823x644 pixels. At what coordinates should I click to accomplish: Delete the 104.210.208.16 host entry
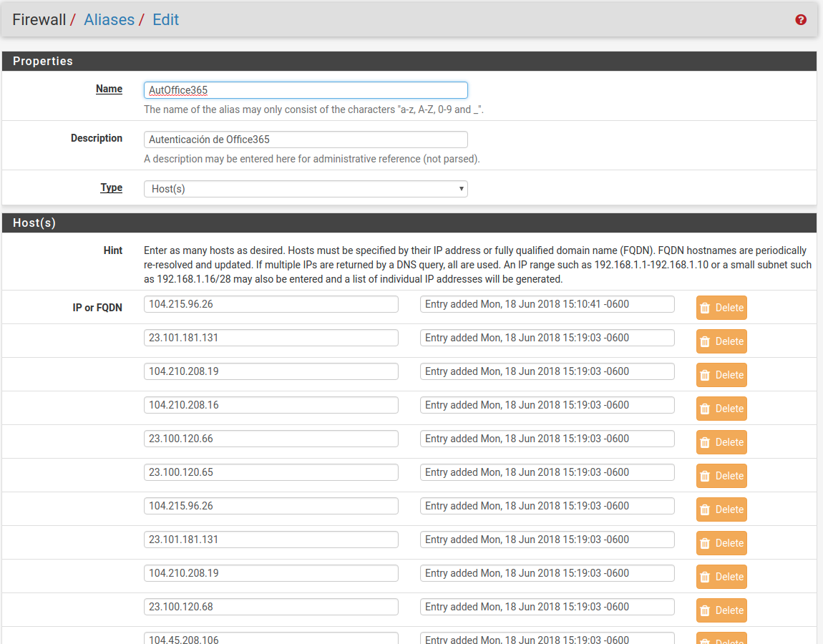coord(721,409)
